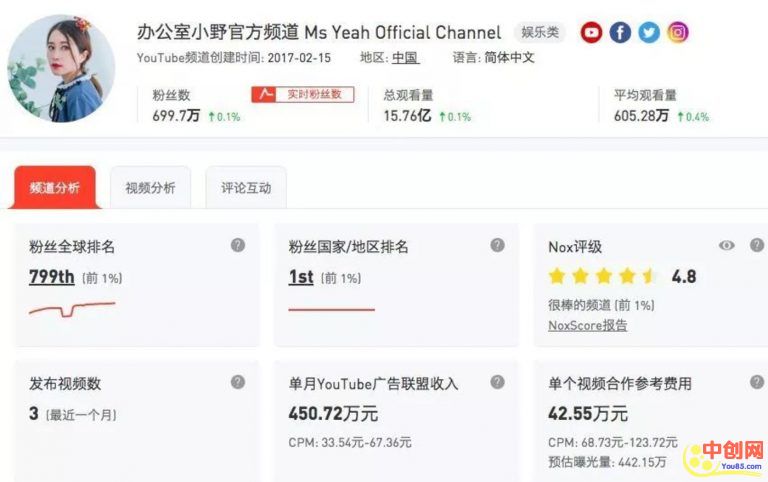Click the 娱乐类 category tag
The width and height of the screenshot is (768, 482).
pos(539,33)
